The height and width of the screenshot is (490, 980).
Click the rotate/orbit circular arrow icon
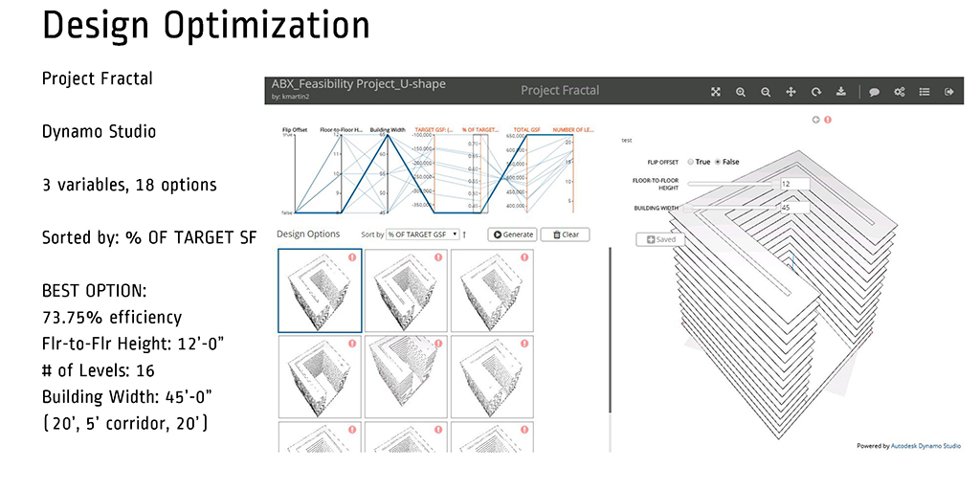pyautogui.click(x=816, y=92)
